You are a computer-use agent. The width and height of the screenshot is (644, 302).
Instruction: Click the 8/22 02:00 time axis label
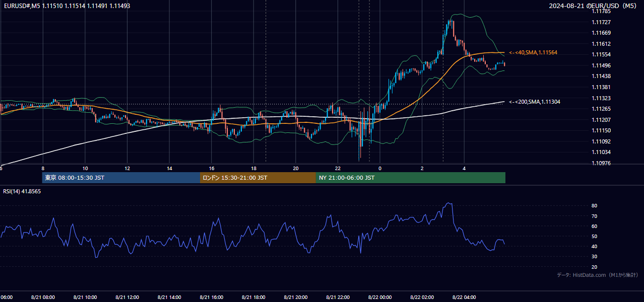(x=422, y=297)
